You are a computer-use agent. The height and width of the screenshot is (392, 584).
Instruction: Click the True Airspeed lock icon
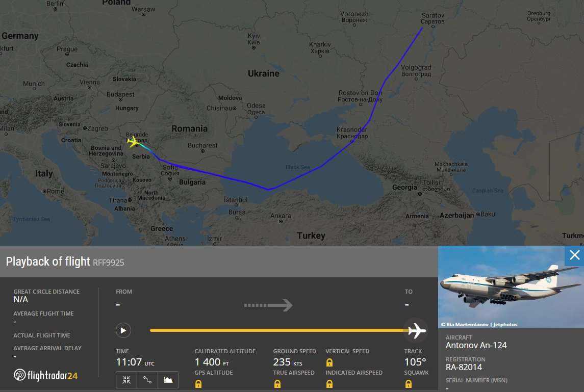[277, 384]
